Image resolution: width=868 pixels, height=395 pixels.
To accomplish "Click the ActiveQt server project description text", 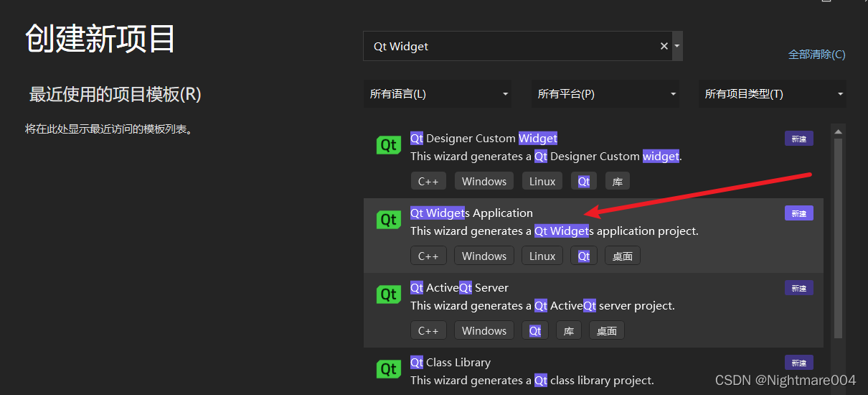I will coord(542,306).
